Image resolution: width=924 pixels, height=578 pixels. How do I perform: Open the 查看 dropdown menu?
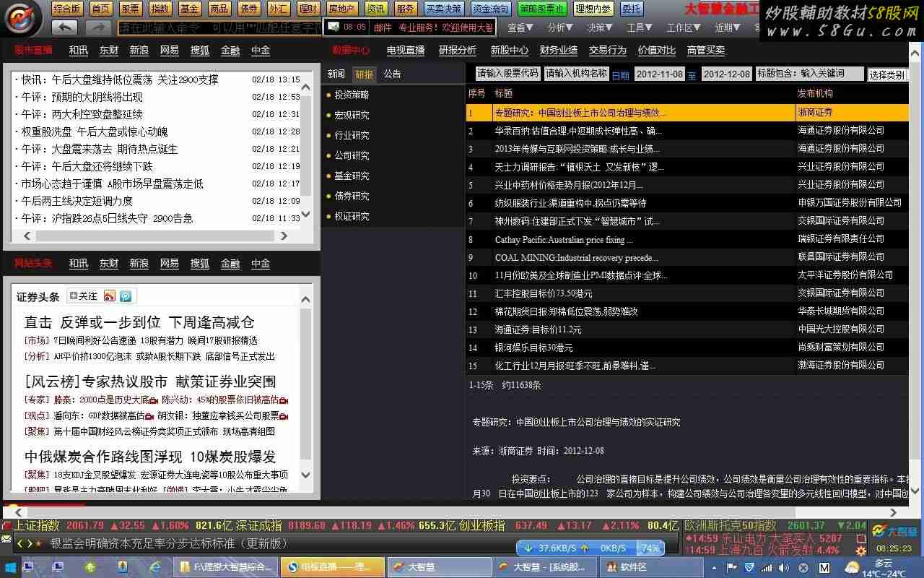pos(520,27)
